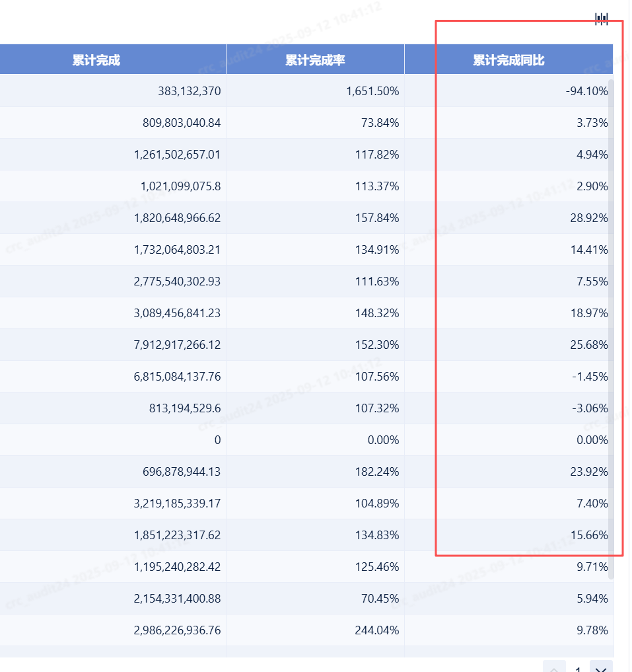Select the 累计完成同比 column header
This screenshot has width=632, height=672.
509,60
